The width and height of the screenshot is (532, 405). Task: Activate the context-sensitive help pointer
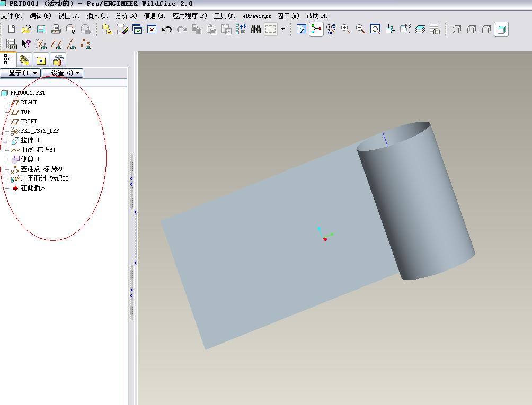pos(26,44)
